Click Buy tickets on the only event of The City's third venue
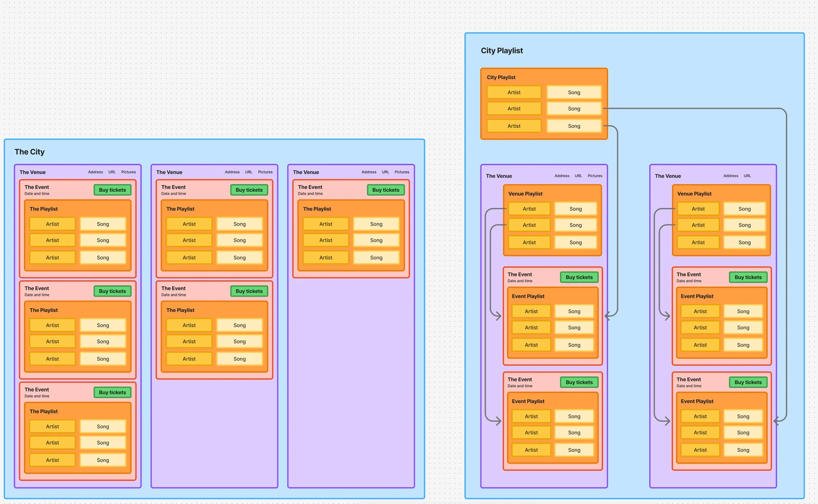This screenshot has height=504, width=818. (x=386, y=190)
